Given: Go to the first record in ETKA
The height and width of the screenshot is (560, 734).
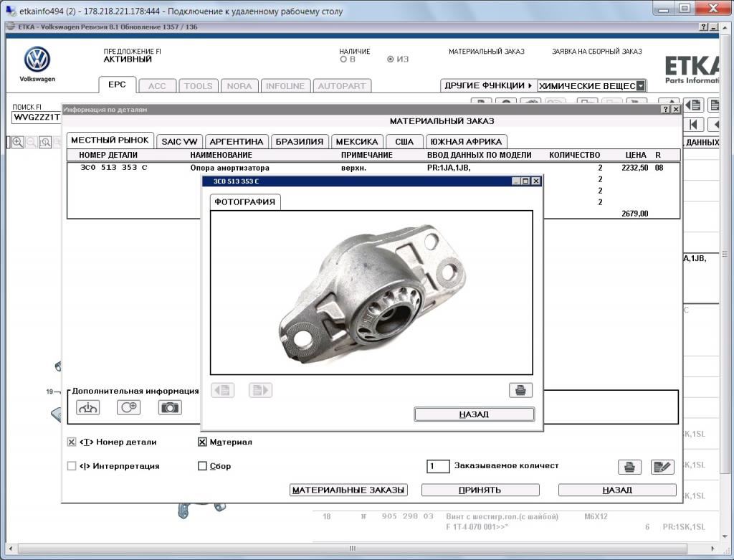Looking at the screenshot, I should tap(694, 125).
